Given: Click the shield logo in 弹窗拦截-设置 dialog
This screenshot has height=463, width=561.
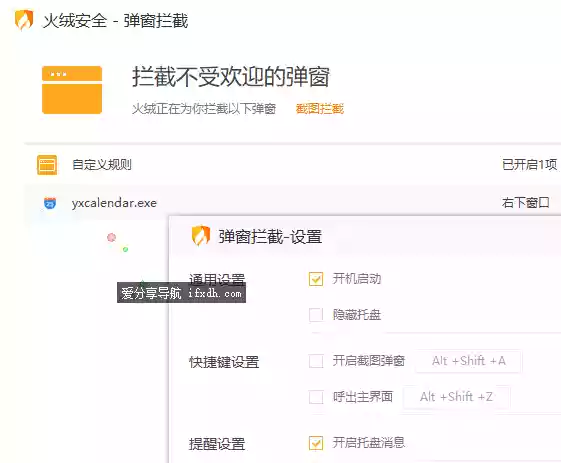Looking at the screenshot, I should click(201, 235).
